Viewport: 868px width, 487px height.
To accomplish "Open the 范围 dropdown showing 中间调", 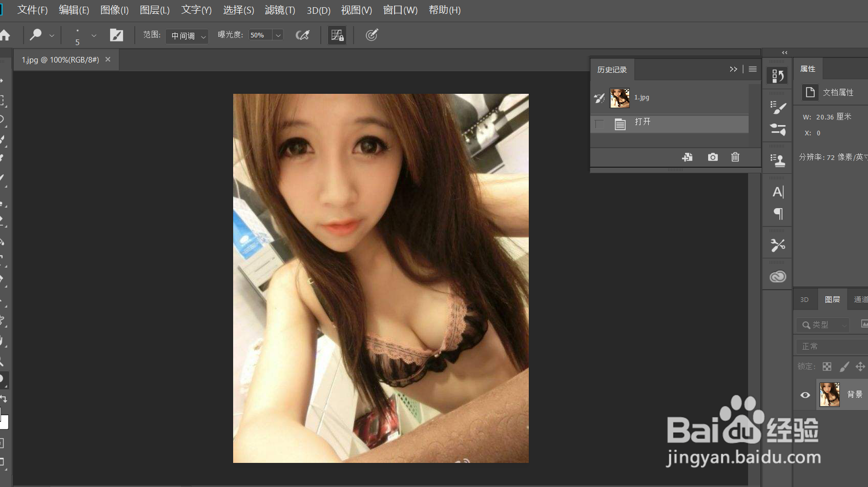I will pos(187,36).
